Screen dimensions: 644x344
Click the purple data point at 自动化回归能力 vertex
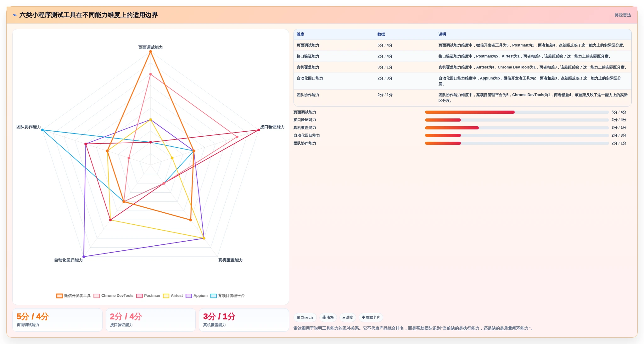pos(84,257)
